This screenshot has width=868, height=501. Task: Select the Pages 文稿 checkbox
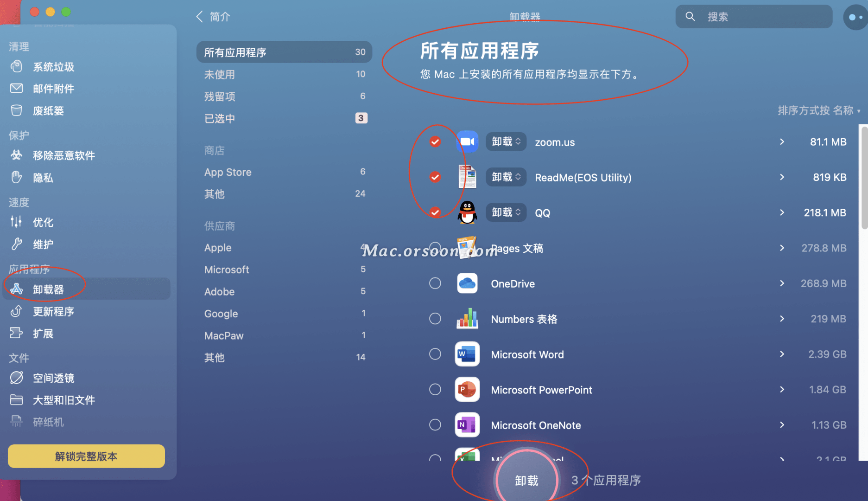pos(435,248)
